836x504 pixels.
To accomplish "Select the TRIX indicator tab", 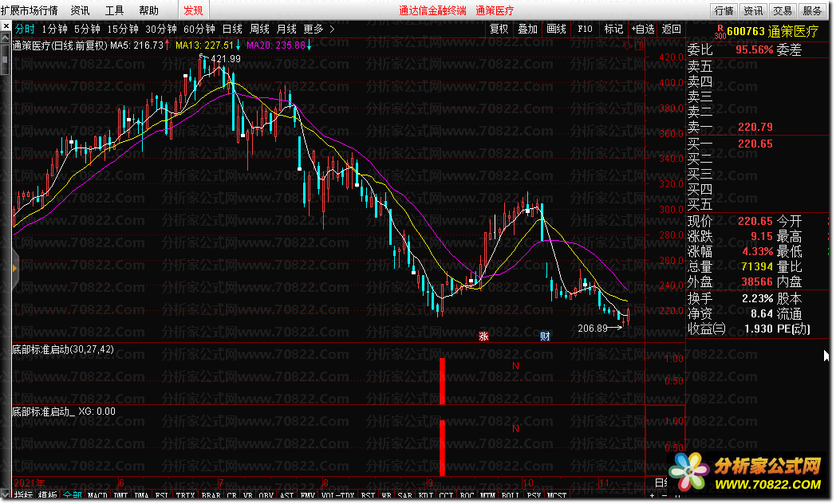I will point(185,495).
